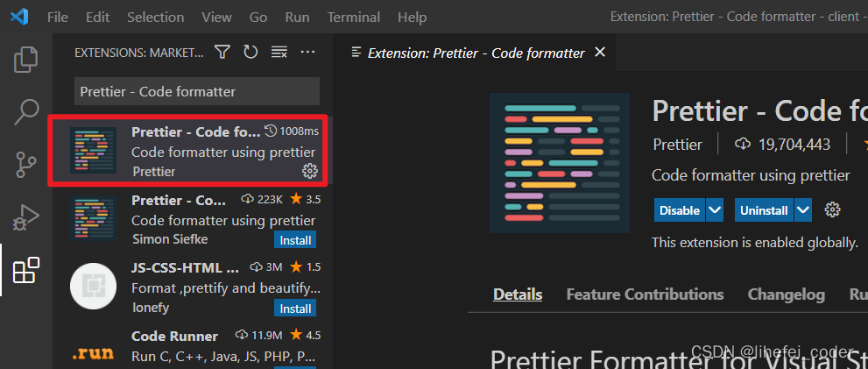
Task: Click the lonefy publisher name
Action: pos(151,308)
